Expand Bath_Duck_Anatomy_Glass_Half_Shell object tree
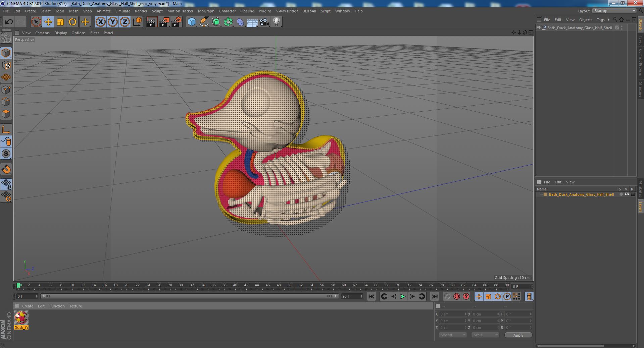Screen dimensions: 644x348 pyautogui.click(x=538, y=28)
